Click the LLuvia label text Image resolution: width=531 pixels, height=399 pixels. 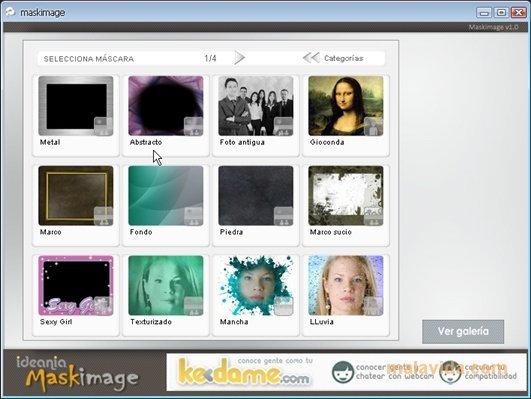(x=322, y=322)
